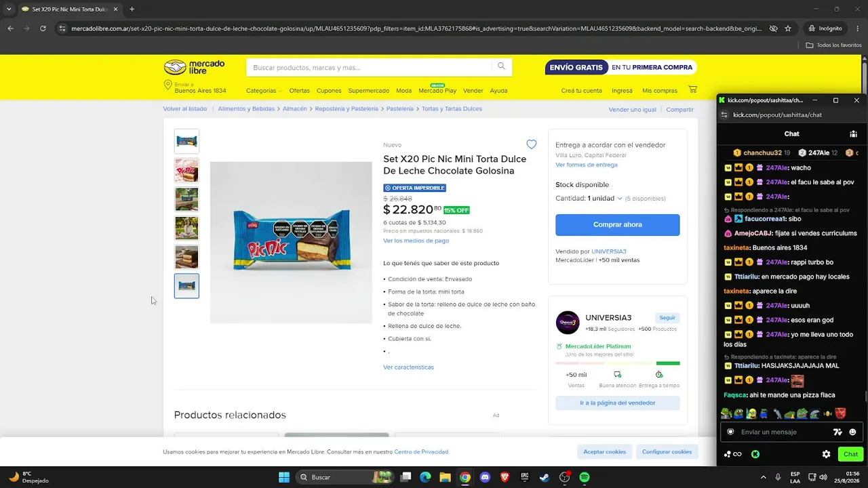Open the emoji picker in Kick chat
This screenshot has height=488, width=868.
pyautogui.click(x=852, y=432)
